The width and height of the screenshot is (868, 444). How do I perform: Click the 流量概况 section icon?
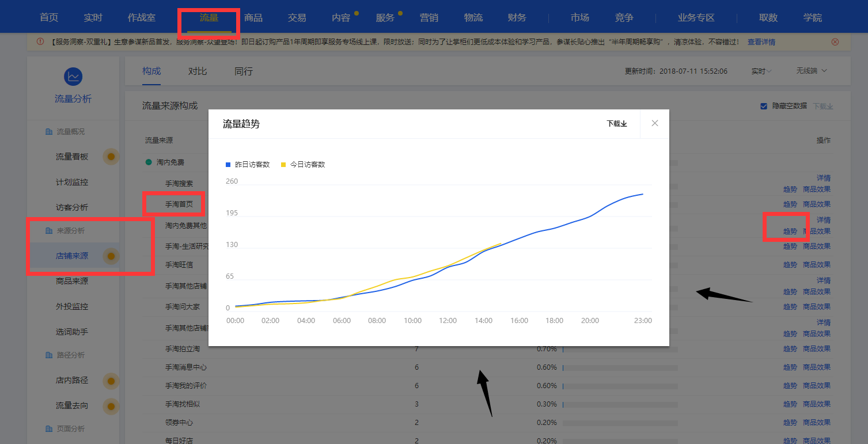click(x=49, y=132)
